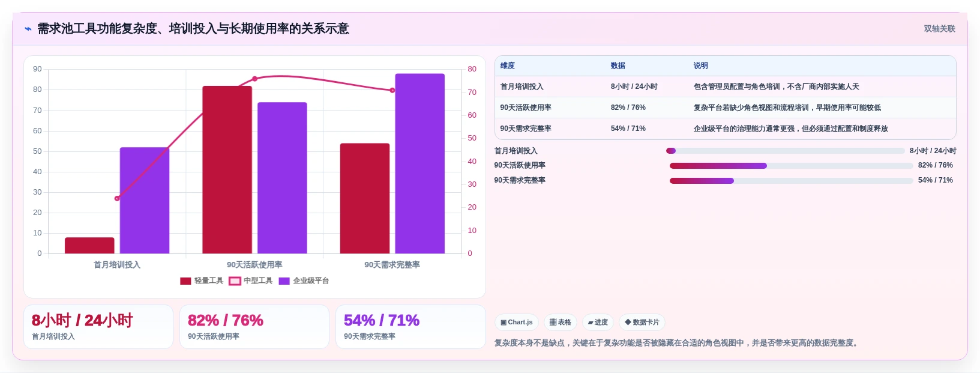Open the 8小时 / 24小时 stat card

98,327
